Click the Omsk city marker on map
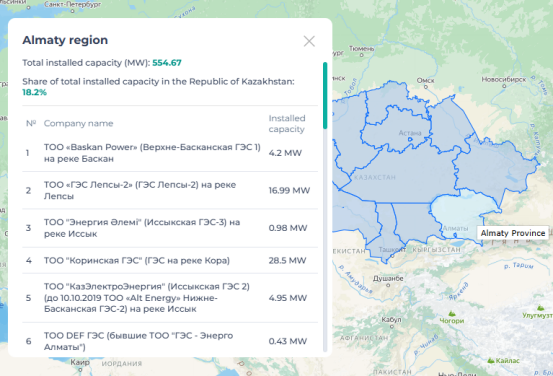Screen dimensions: 553x376 click(x=426, y=87)
